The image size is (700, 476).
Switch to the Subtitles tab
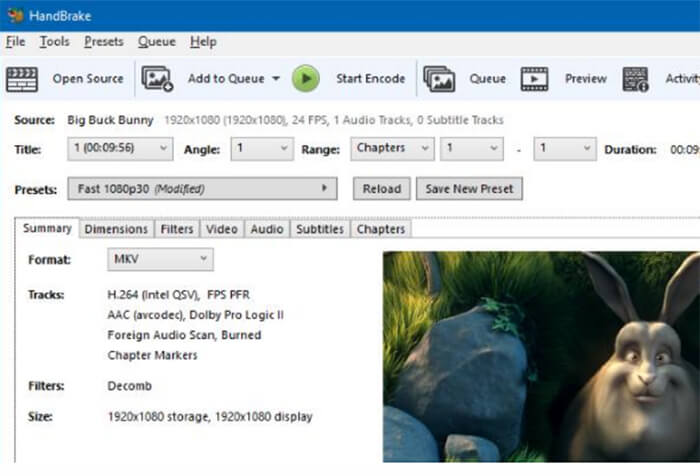coord(320,229)
